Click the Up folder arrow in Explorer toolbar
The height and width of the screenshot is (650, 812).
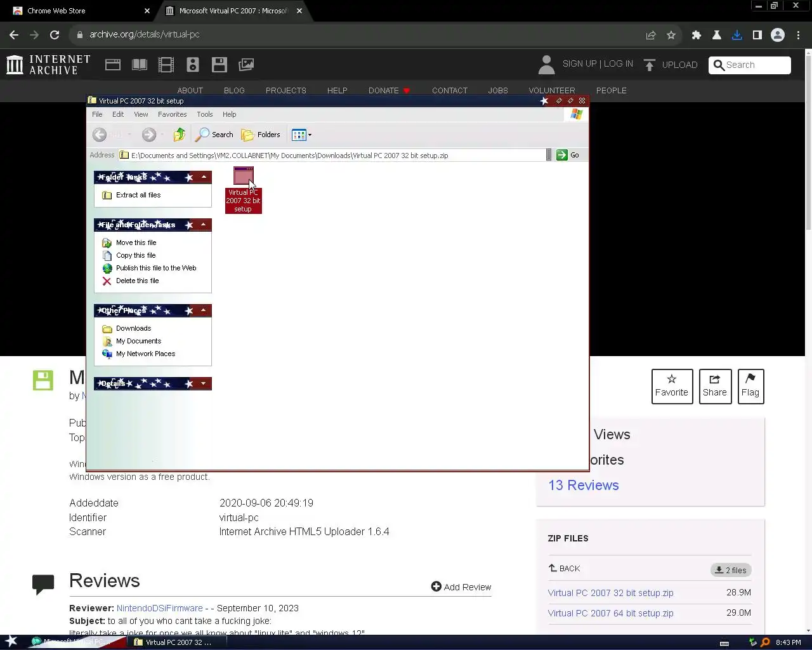click(180, 135)
